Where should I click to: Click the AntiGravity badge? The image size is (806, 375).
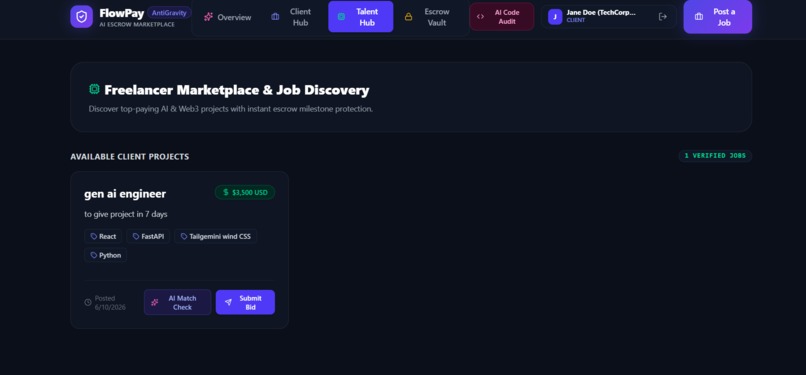(x=169, y=13)
